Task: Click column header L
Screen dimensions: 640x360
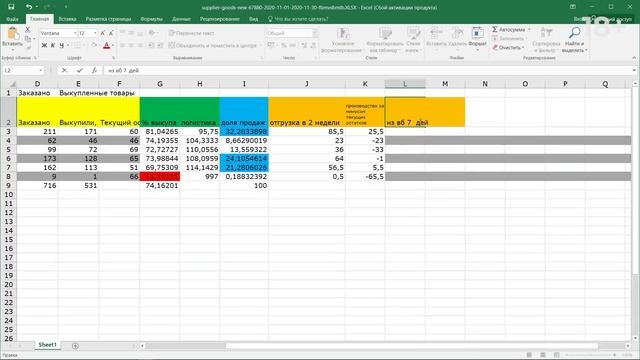Action: click(405, 84)
